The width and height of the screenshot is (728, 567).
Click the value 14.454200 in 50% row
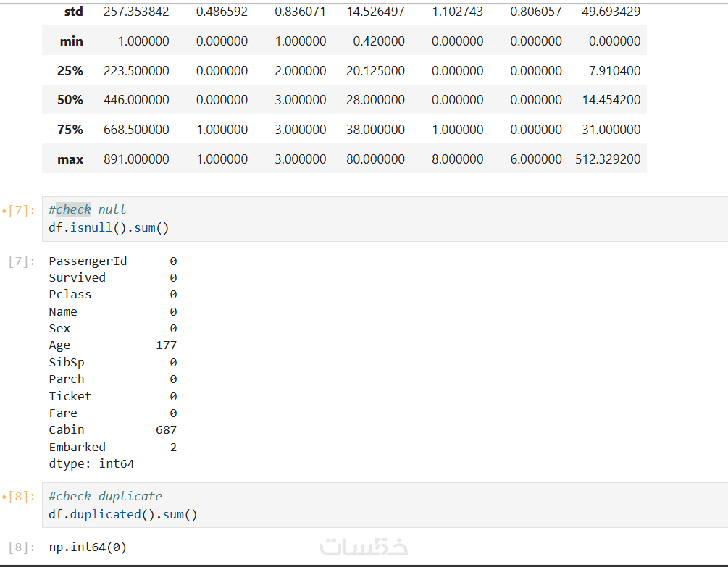click(611, 100)
